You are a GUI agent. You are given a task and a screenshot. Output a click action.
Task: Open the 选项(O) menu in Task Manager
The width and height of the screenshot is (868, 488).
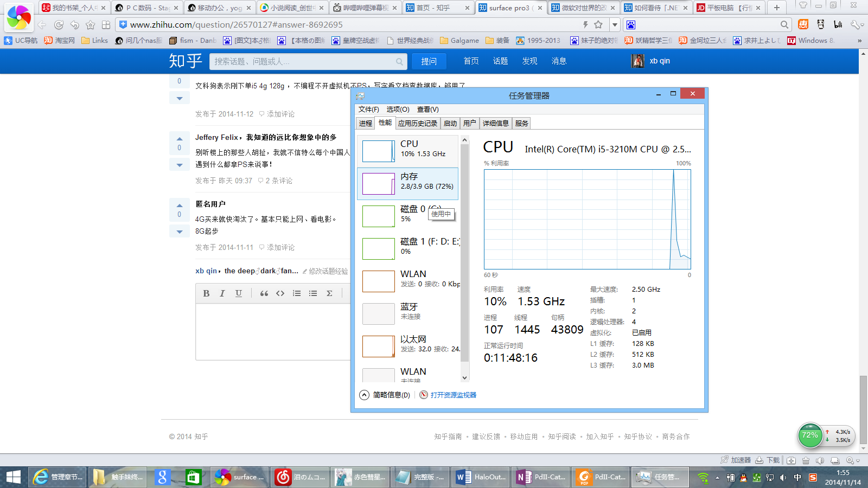coord(398,109)
